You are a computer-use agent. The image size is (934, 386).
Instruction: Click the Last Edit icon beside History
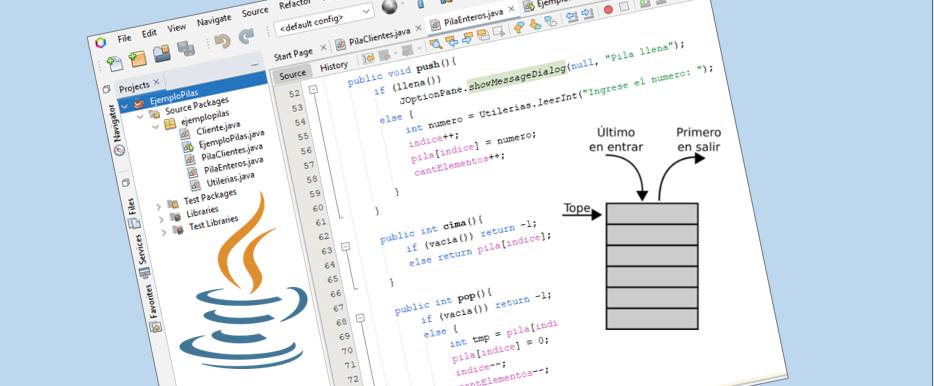[368, 58]
